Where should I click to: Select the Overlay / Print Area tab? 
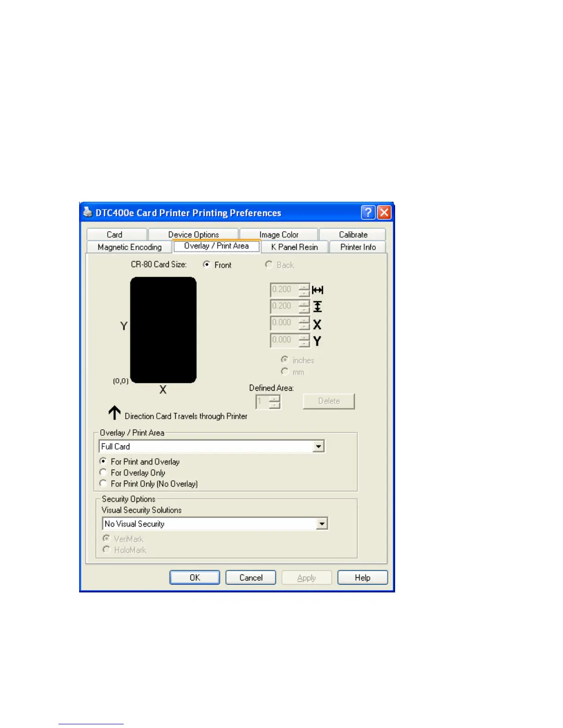[216, 246]
